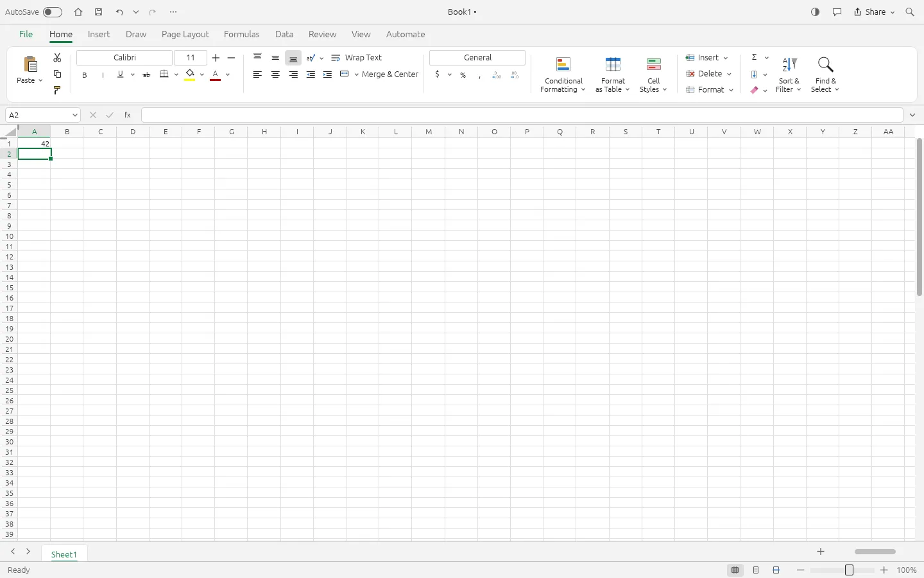This screenshot has height=578, width=924.
Task: Click the Clear eraser icon
Action: point(755,91)
